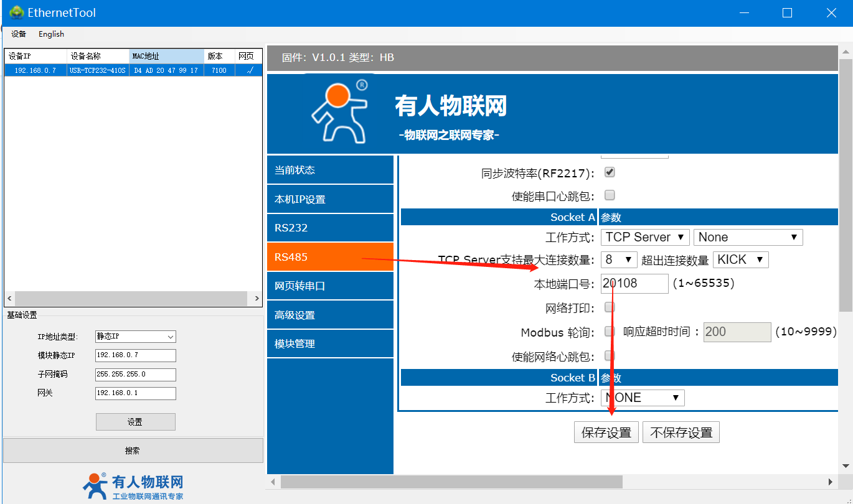The width and height of the screenshot is (853, 504).
Task: Click the horizontal scrollbar right arrow of web panel
Action: coord(830,482)
